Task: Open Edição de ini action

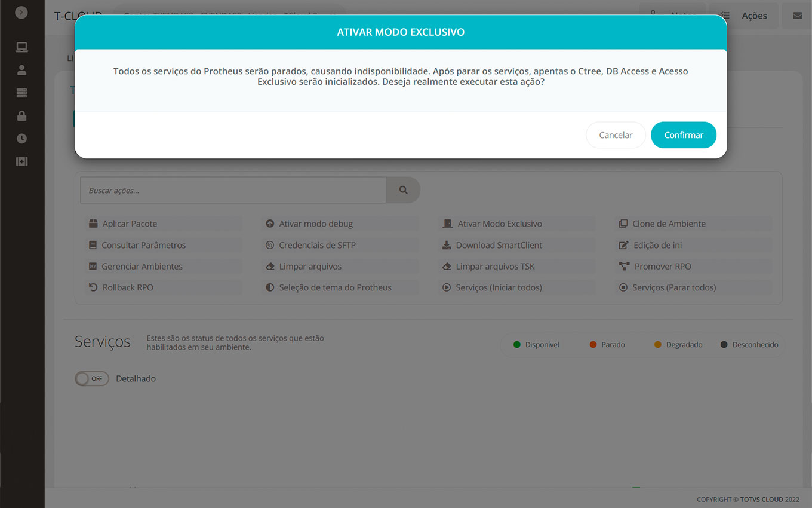Action: click(694, 245)
